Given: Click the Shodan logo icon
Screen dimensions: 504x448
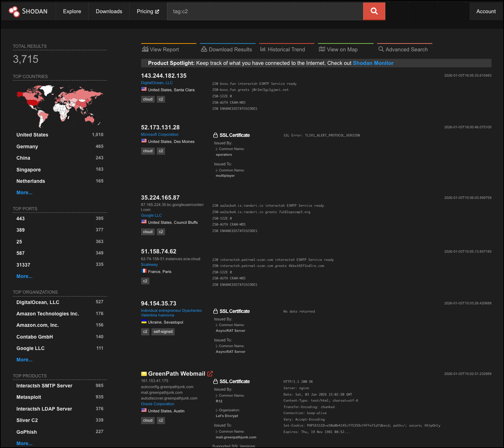Looking at the screenshot, I should pyautogui.click(x=14, y=11).
